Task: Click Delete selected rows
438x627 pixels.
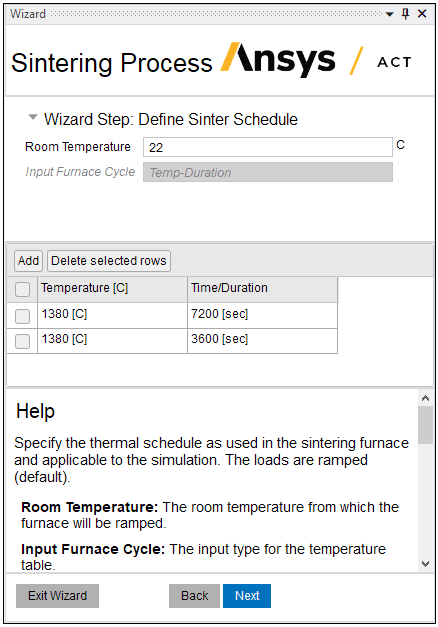Action: click(x=109, y=261)
